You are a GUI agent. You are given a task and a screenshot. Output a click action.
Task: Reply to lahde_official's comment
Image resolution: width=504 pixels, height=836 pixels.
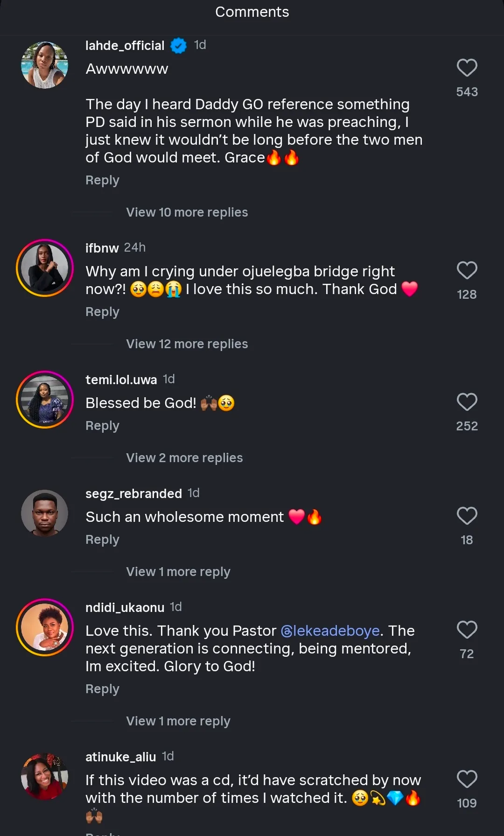(102, 180)
